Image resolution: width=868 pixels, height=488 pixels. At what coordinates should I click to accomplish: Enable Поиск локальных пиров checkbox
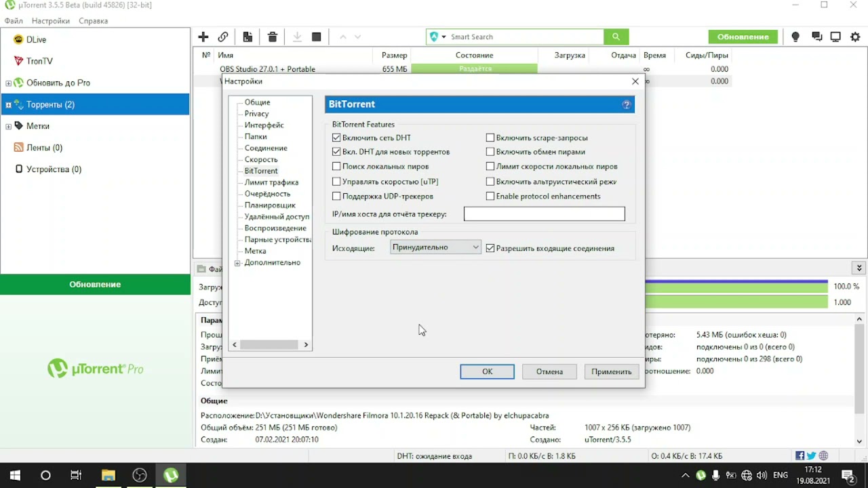point(336,166)
